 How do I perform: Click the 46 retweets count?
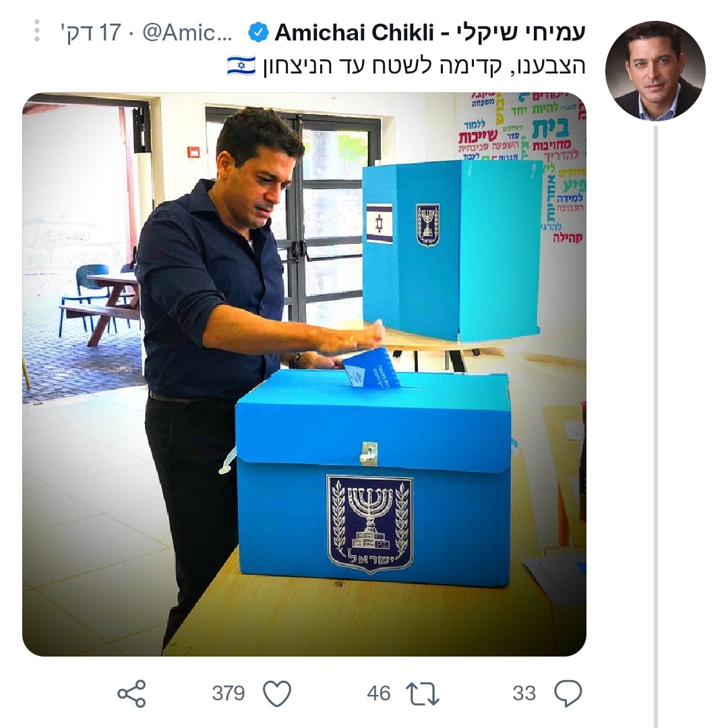378,694
